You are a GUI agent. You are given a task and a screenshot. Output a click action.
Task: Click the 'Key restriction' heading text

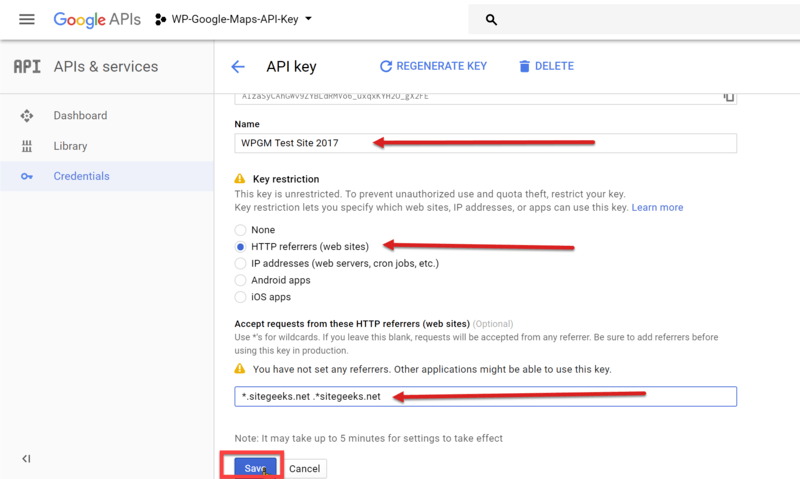(286, 179)
